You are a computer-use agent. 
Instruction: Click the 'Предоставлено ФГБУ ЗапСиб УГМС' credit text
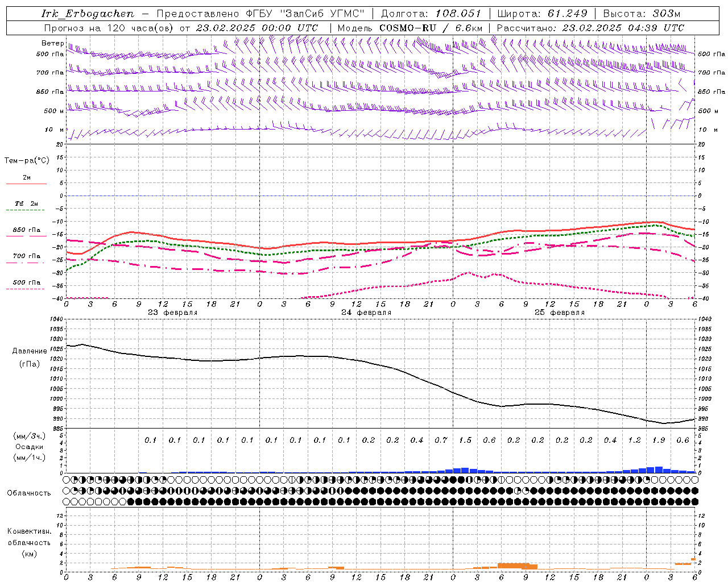(260, 14)
